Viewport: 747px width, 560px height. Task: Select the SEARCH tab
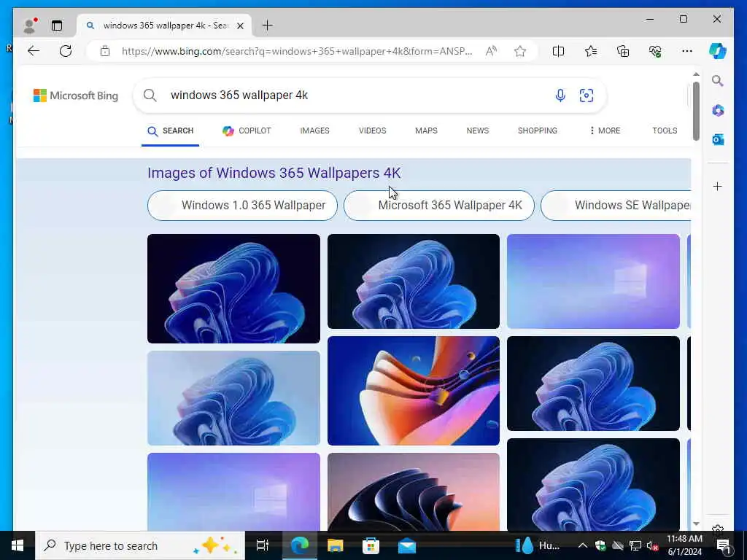coord(170,131)
